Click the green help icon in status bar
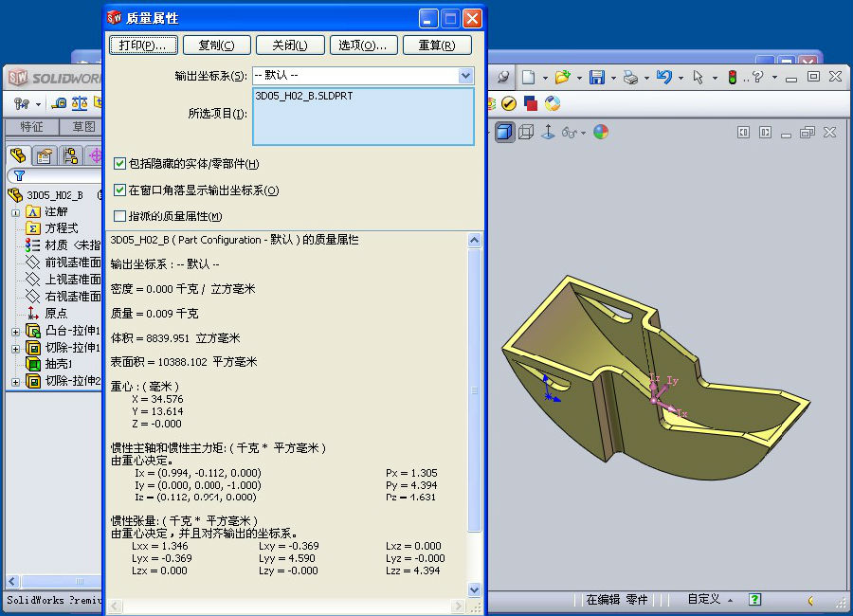Screen dimensions: 853x616 tap(755, 599)
